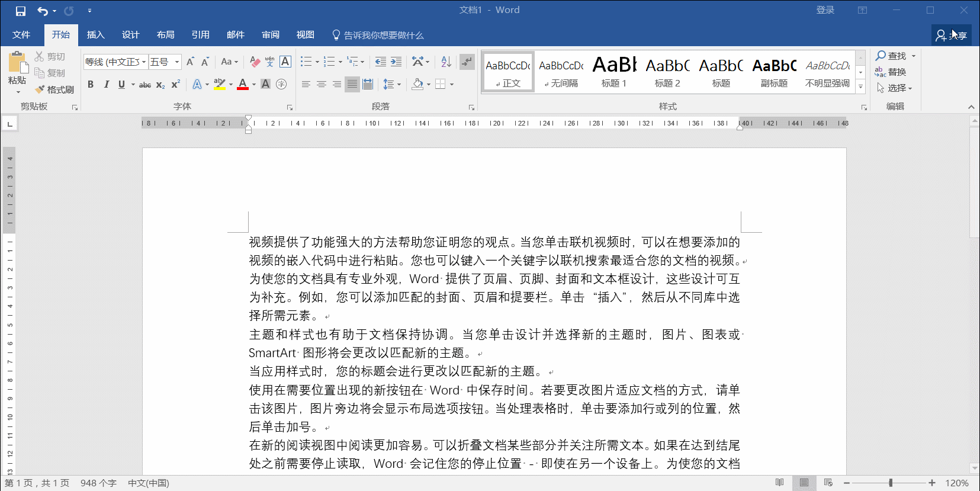The image size is (980, 491).
Task: Apply subscript formatting
Action: point(160,85)
